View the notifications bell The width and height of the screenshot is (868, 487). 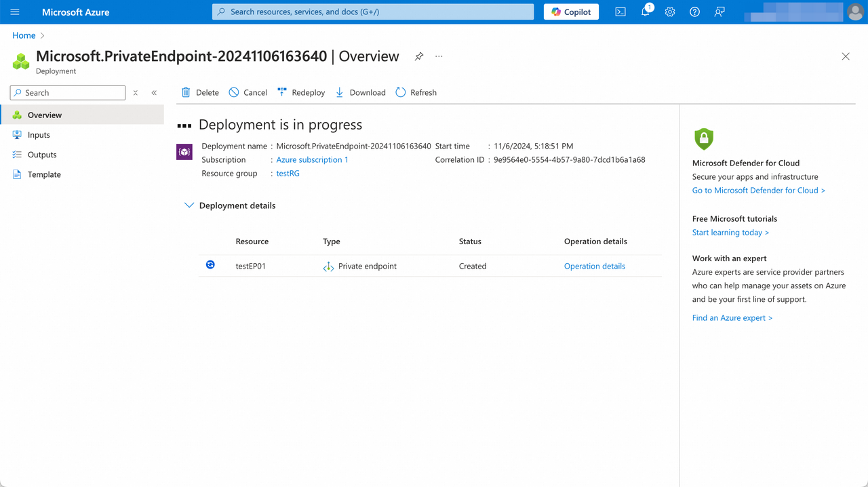(645, 12)
